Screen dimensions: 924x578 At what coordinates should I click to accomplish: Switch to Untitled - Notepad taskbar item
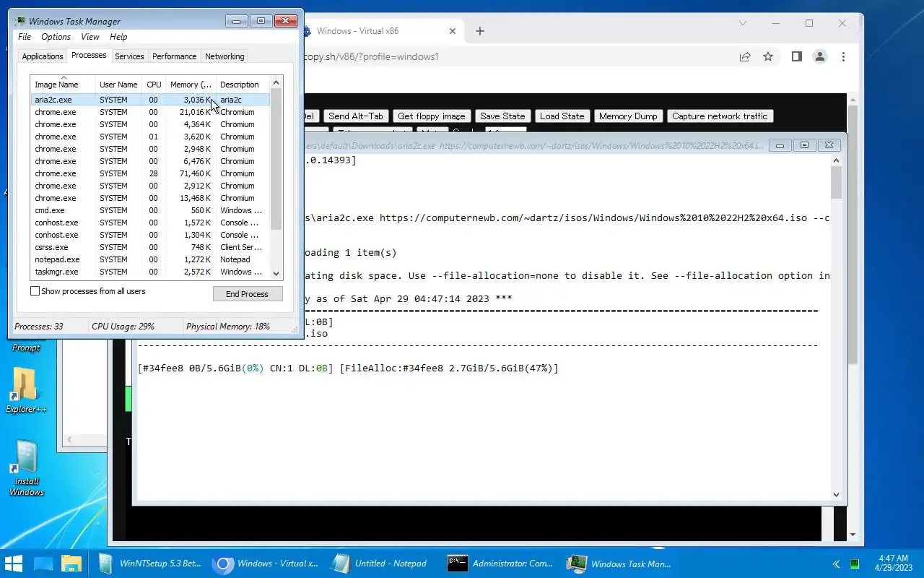click(380, 563)
